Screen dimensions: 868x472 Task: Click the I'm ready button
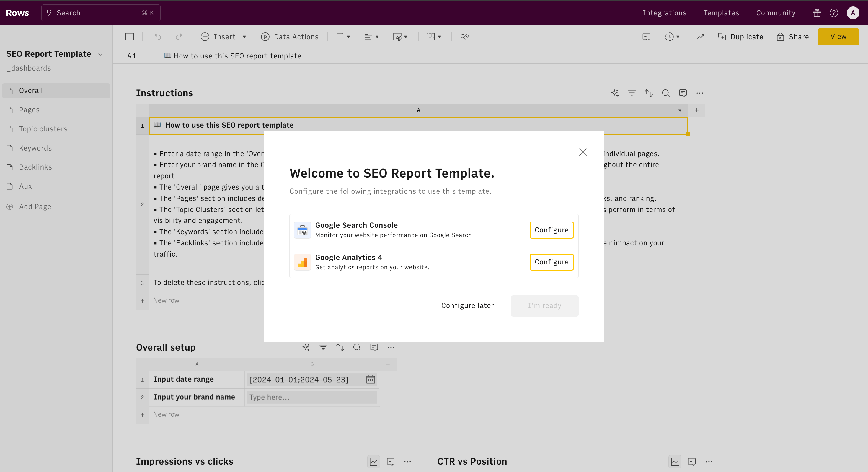tap(544, 306)
